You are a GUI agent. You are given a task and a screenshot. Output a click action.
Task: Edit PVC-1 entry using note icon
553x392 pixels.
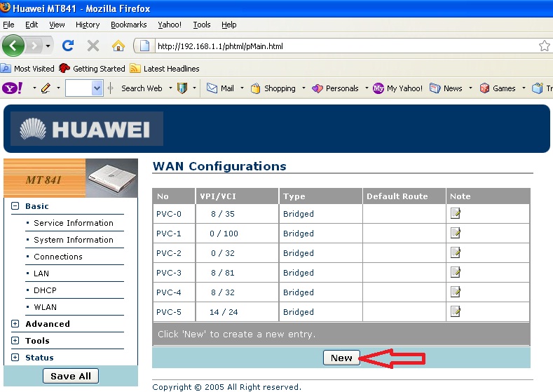click(456, 234)
